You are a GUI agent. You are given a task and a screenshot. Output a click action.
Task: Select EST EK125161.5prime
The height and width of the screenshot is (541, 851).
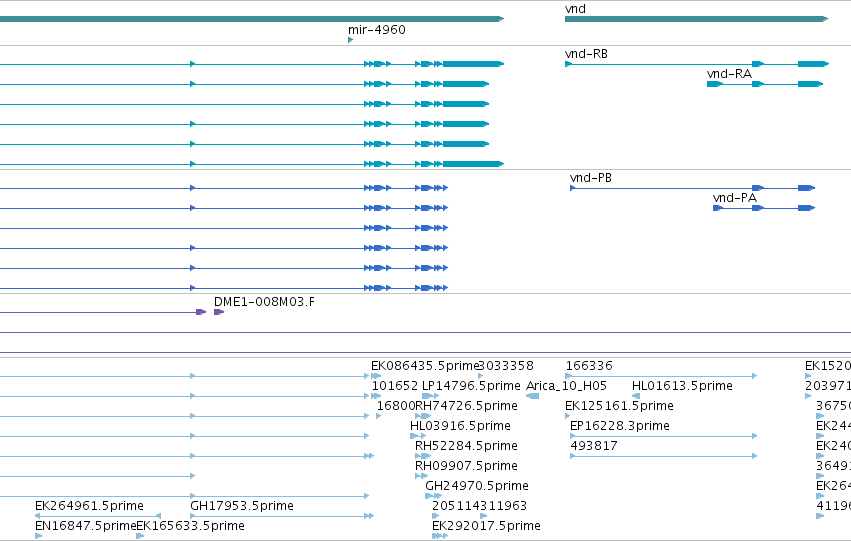(568, 416)
